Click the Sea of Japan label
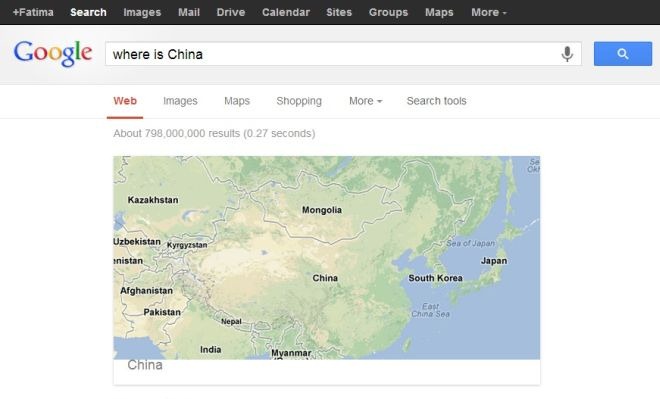The image size is (660, 399). coord(471,243)
